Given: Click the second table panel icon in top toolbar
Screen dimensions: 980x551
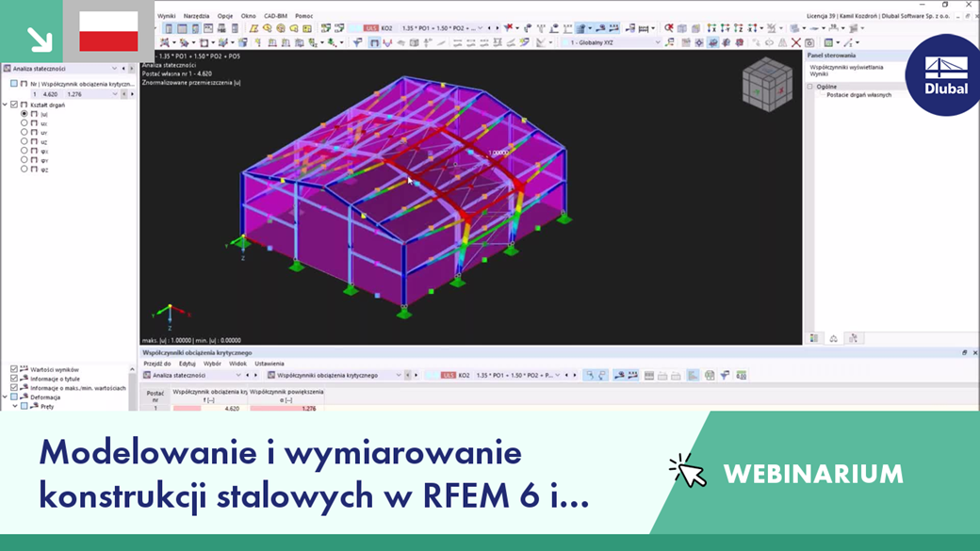Looking at the screenshot, I should 182,28.
